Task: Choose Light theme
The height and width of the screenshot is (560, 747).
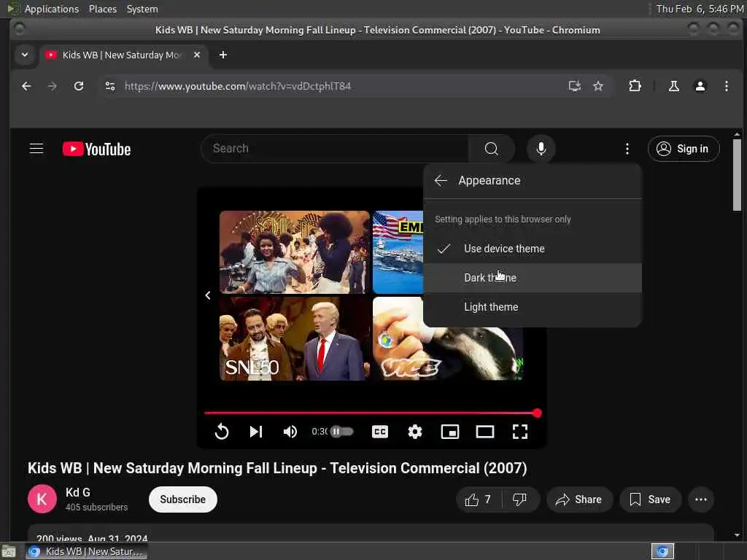Action: [533, 307]
